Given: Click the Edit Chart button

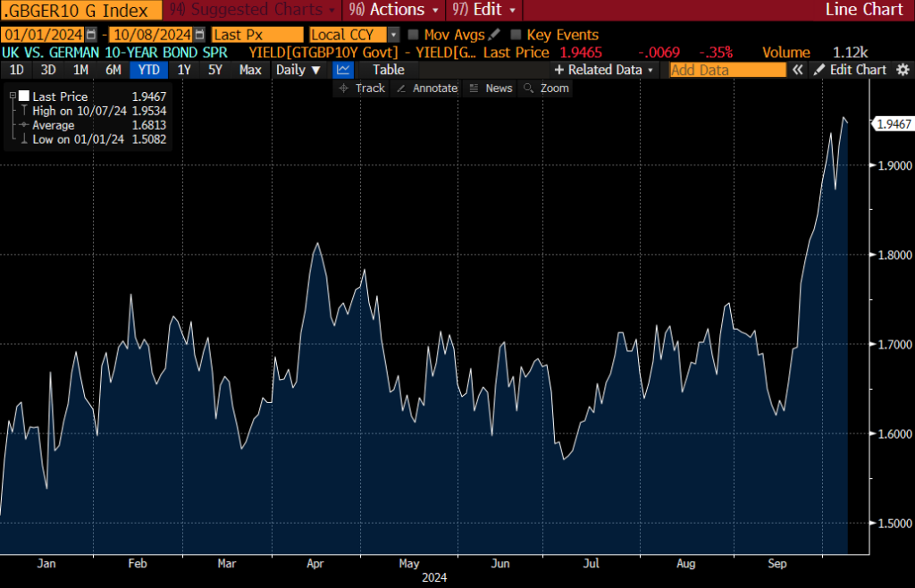Looking at the screenshot, I should tap(849, 70).
